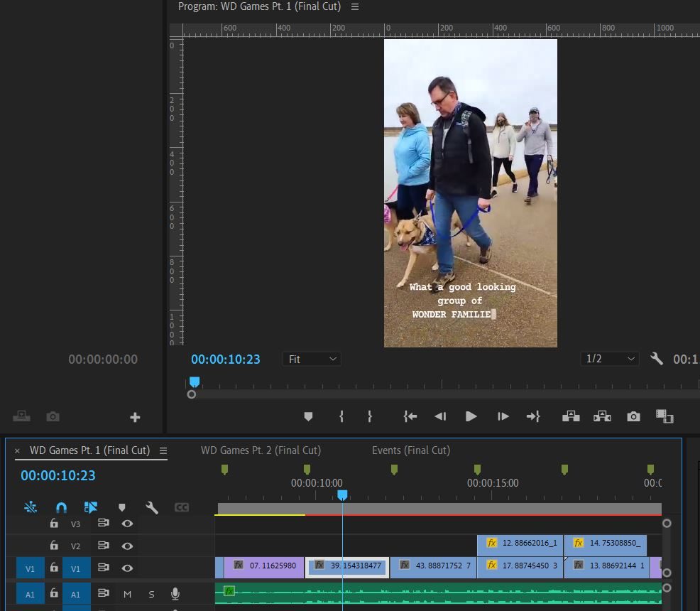Viewport: 700px width, 611px height.
Task: Open Timeline display settings wrench
Action: 152,507
